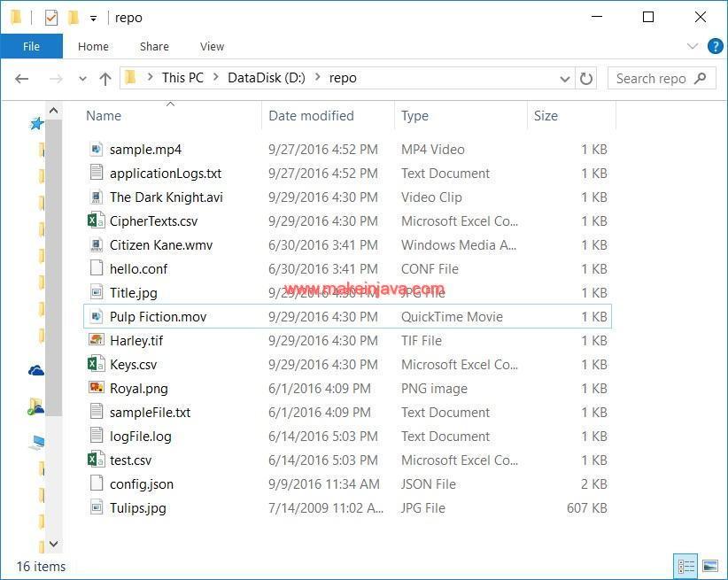
Task: Click inside the Search repo box
Action: coord(660,78)
